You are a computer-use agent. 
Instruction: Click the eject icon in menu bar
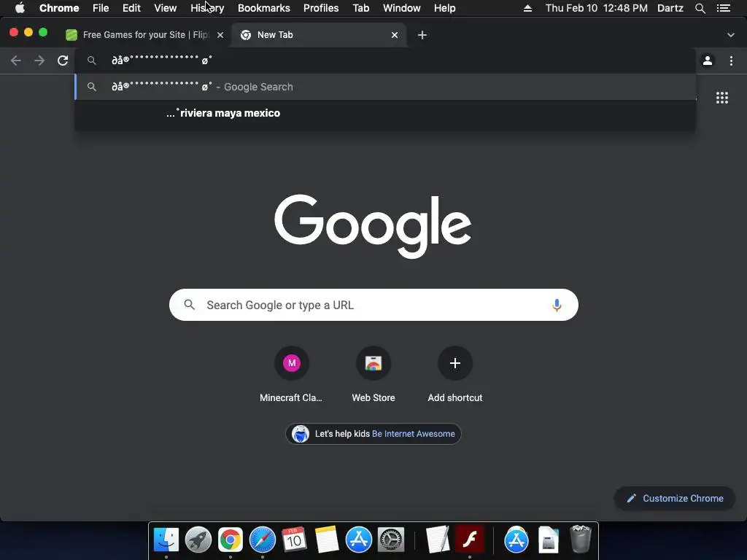pyautogui.click(x=527, y=8)
